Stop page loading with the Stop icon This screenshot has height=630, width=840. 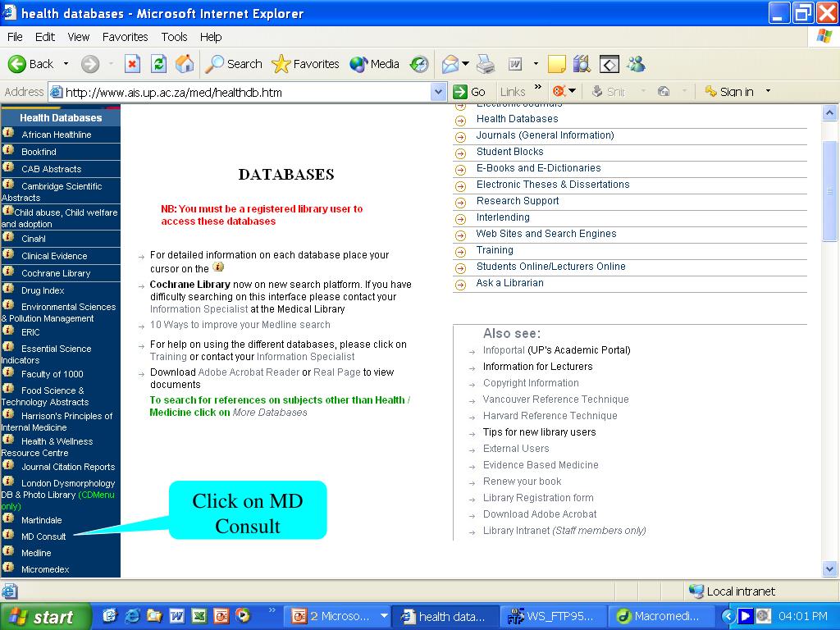132,64
